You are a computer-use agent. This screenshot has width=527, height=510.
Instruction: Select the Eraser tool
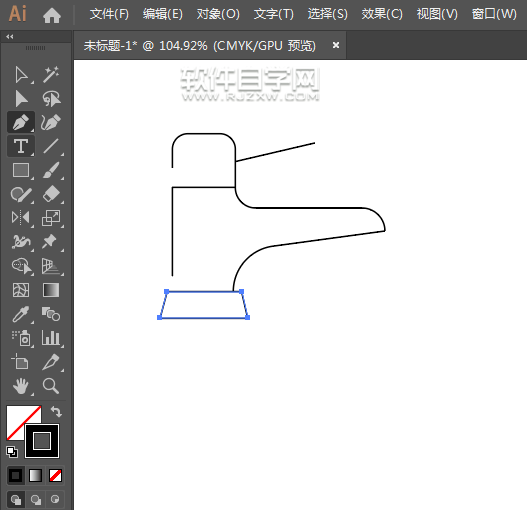51,194
